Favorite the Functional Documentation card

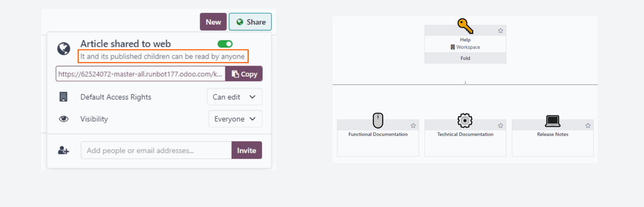tap(413, 125)
